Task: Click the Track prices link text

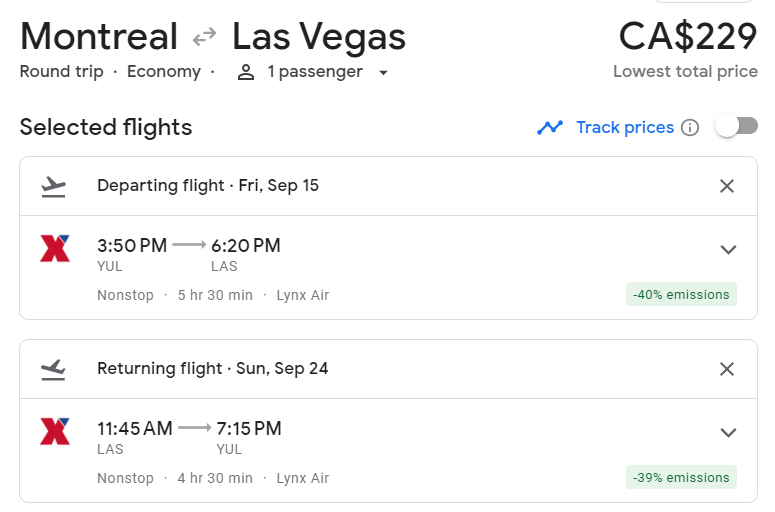Action: [625, 128]
